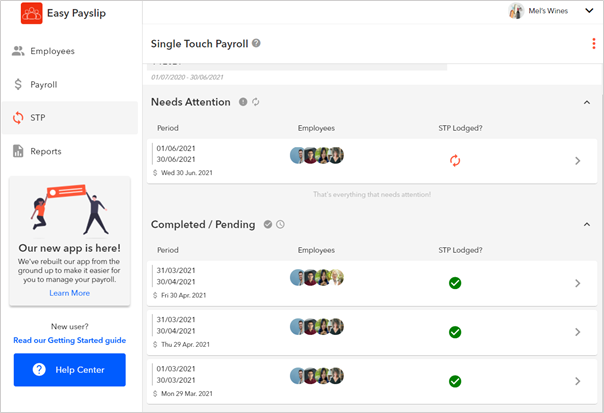Click employee avatars in the Mon 29 Mar. 2021 row
Screen dimensions: 604x413
tap(317, 376)
